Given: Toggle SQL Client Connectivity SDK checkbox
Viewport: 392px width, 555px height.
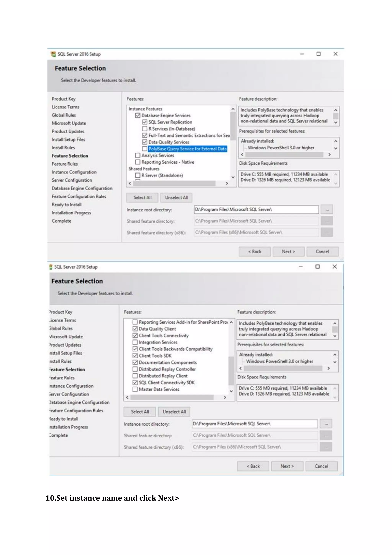Looking at the screenshot, I should (135, 382).
